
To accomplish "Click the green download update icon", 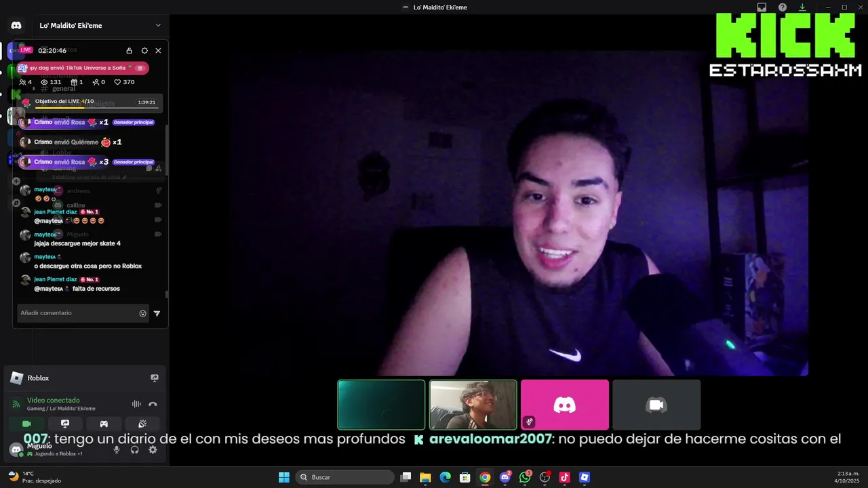I will [x=802, y=7].
